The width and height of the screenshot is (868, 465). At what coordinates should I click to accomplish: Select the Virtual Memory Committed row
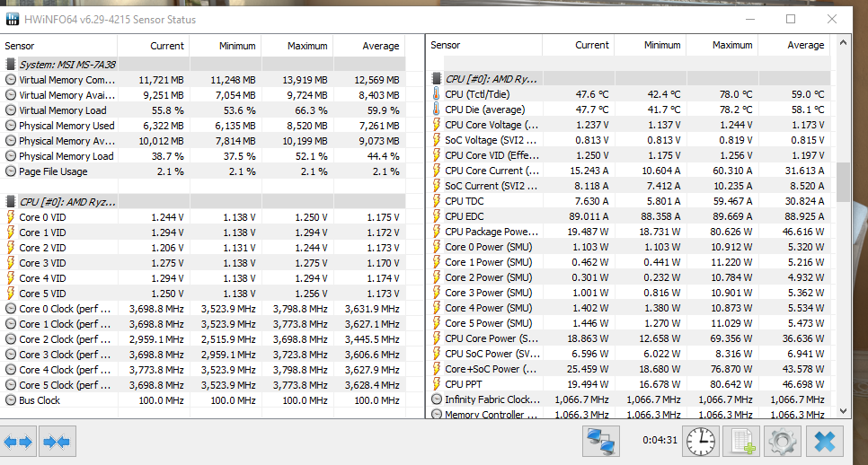click(x=202, y=80)
